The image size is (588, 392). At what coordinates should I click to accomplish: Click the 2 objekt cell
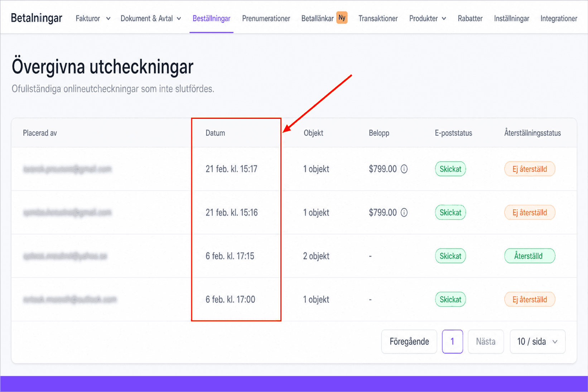coord(316,256)
